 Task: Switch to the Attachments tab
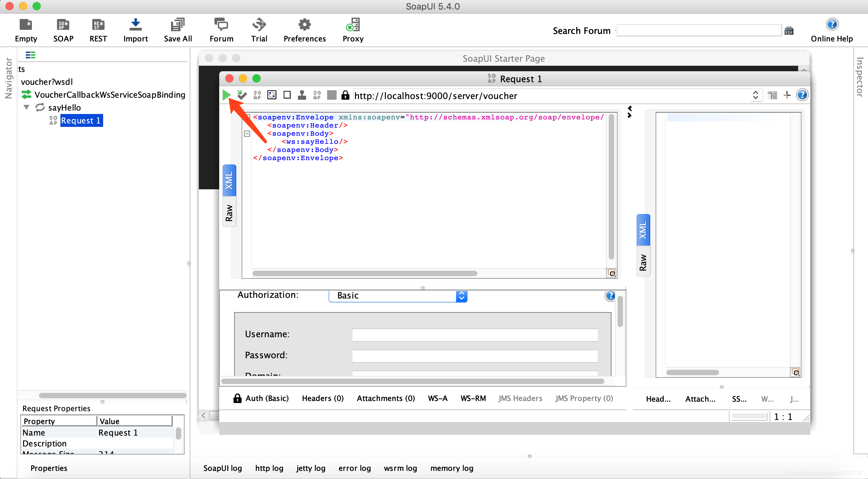click(x=385, y=398)
